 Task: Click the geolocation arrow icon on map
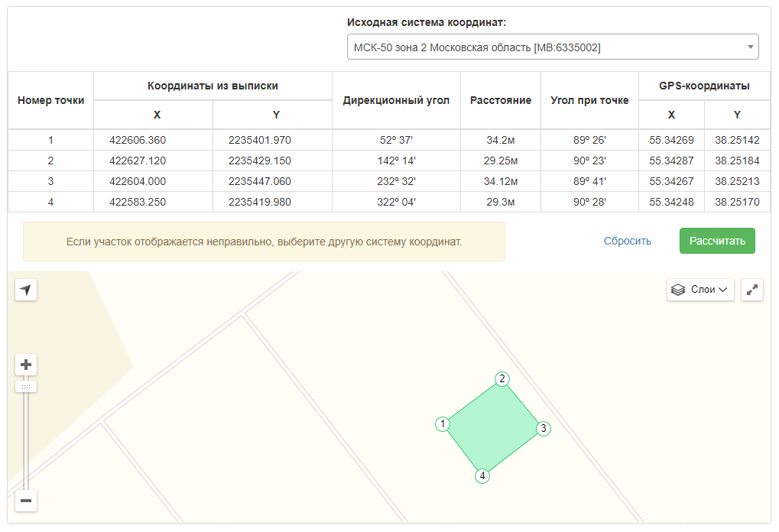pyautogui.click(x=26, y=290)
